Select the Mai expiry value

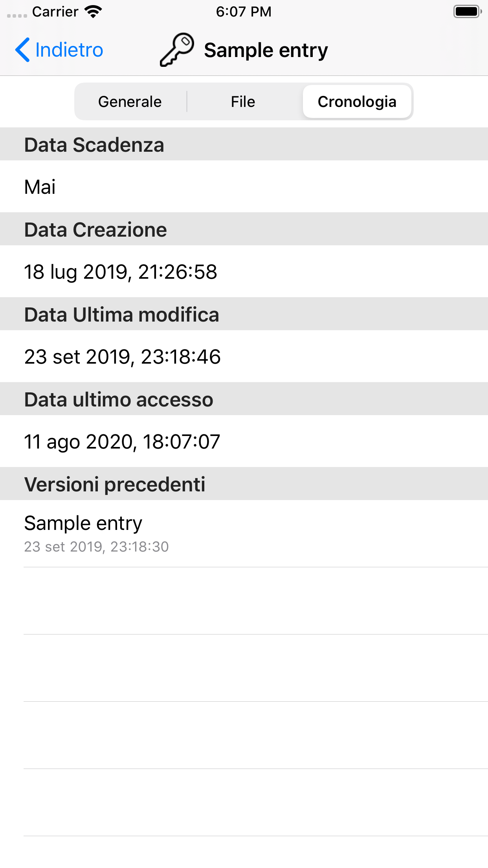pyautogui.click(x=40, y=188)
